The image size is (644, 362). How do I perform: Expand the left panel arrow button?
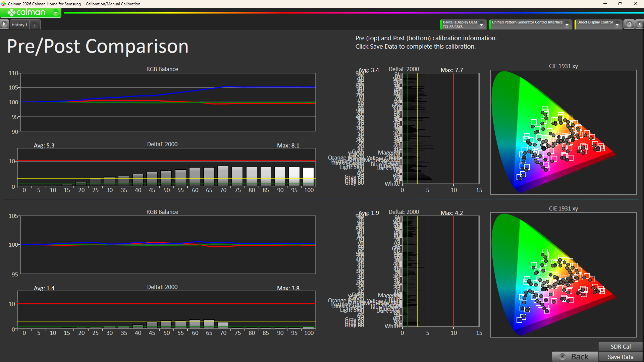point(4,24)
